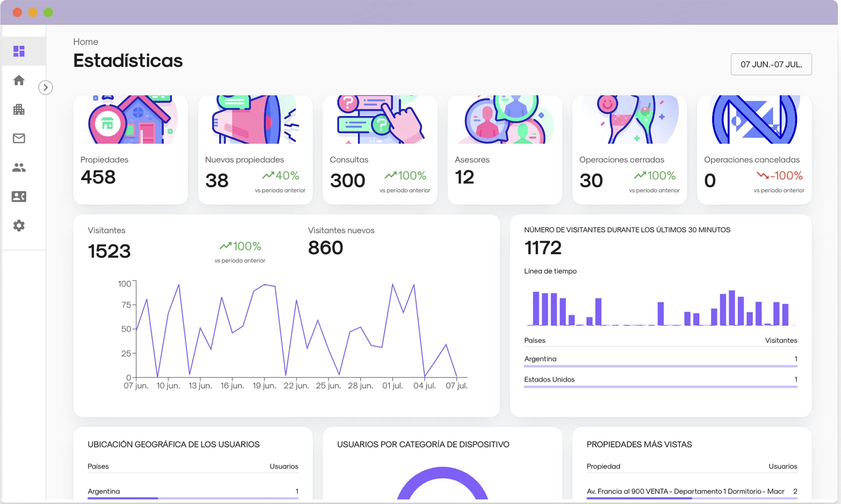
Task: Open settings via the gear icon
Action: (19, 226)
